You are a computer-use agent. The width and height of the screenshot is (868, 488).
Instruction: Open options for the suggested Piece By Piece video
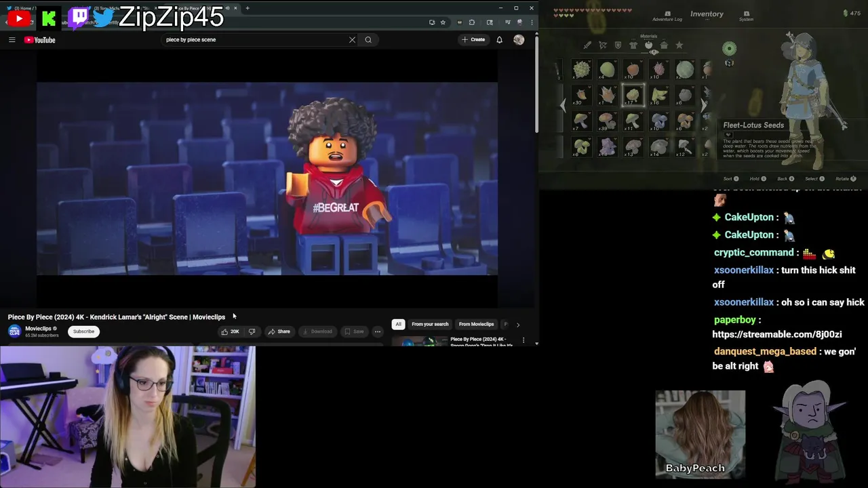tap(523, 340)
